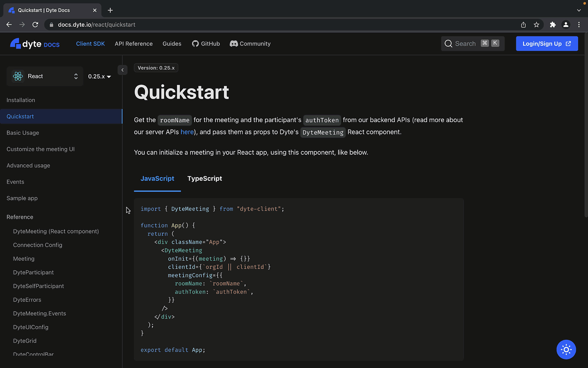This screenshot has height=368, width=588.
Task: Open DyteMeeting.Events reference page
Action: (x=39, y=313)
